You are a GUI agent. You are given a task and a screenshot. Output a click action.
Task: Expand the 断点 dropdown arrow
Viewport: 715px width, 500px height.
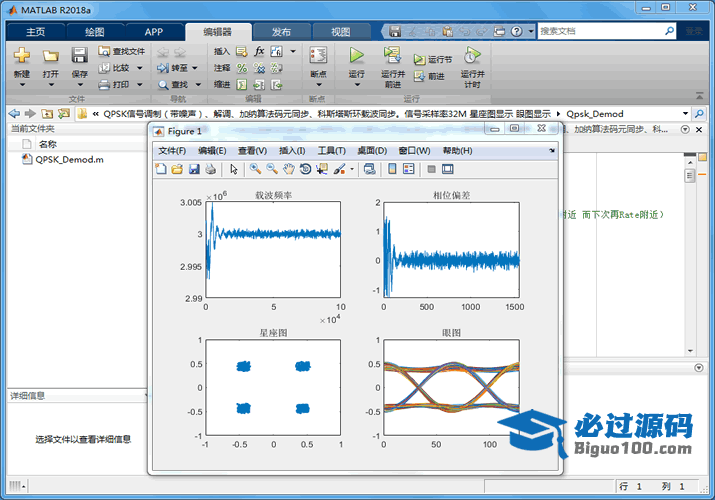pyautogui.click(x=319, y=84)
